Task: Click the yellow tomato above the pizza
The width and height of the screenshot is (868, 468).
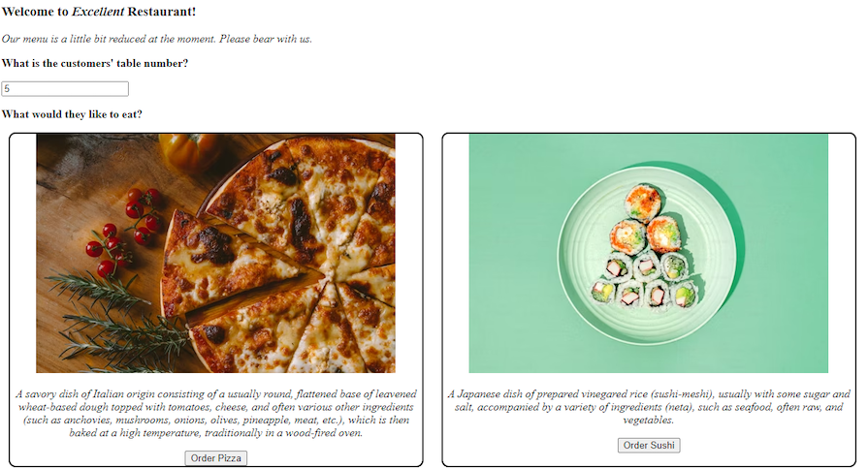Action: click(x=191, y=149)
